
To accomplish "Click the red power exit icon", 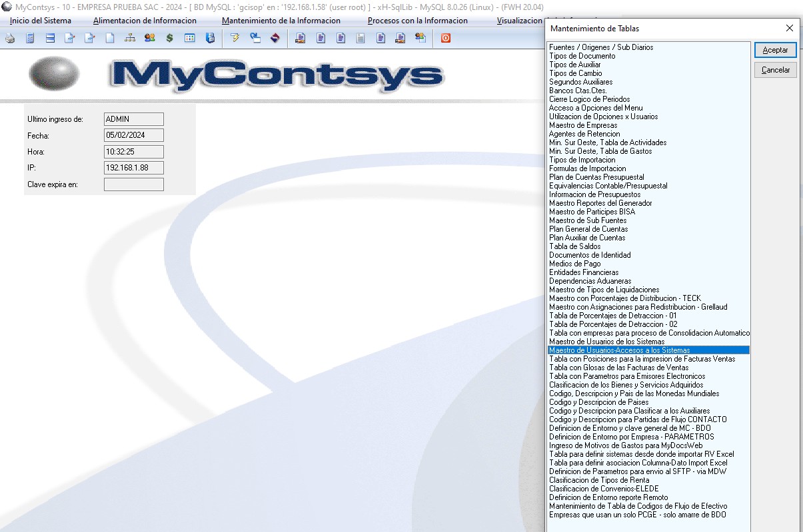I will (x=446, y=38).
